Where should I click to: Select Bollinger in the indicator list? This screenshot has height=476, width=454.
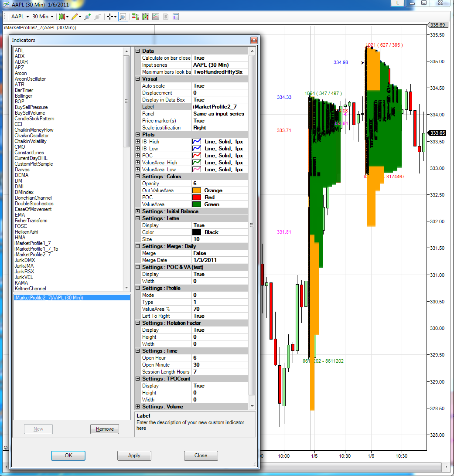[x=24, y=96]
